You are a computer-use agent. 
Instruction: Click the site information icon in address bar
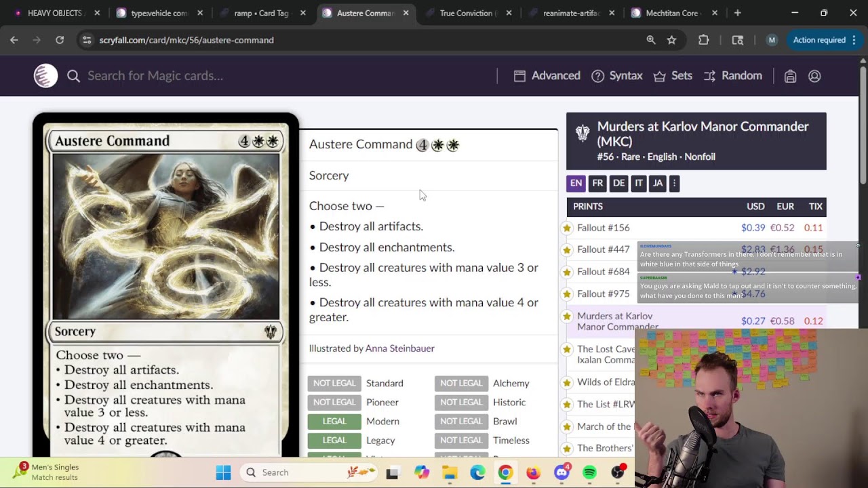click(87, 40)
